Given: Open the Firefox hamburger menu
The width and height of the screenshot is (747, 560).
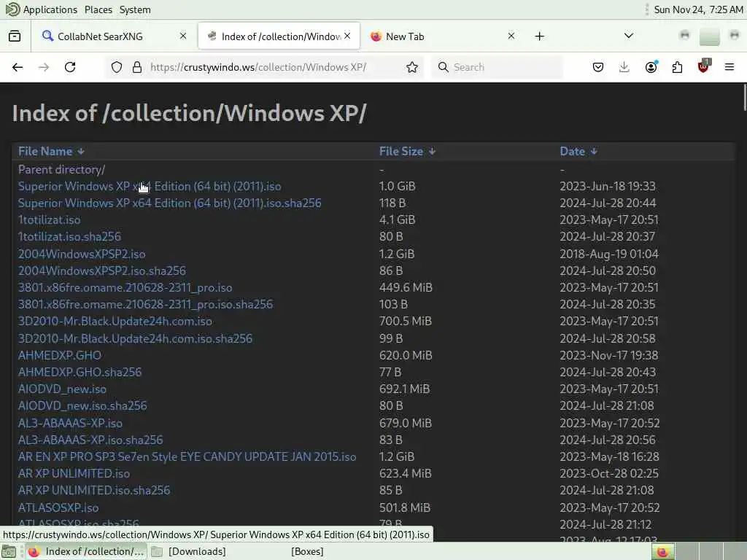Looking at the screenshot, I should pyautogui.click(x=729, y=67).
